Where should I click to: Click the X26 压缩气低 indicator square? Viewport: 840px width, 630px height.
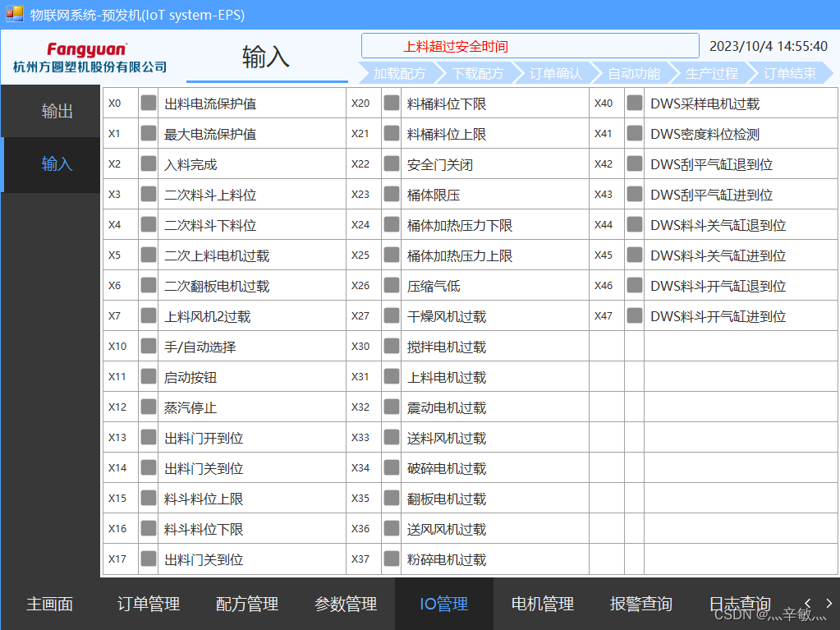pos(392,286)
